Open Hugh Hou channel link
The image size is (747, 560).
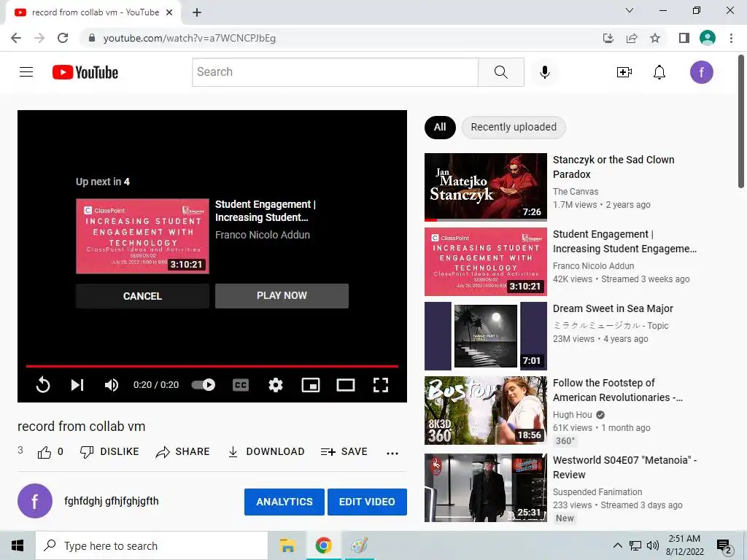[x=572, y=415]
